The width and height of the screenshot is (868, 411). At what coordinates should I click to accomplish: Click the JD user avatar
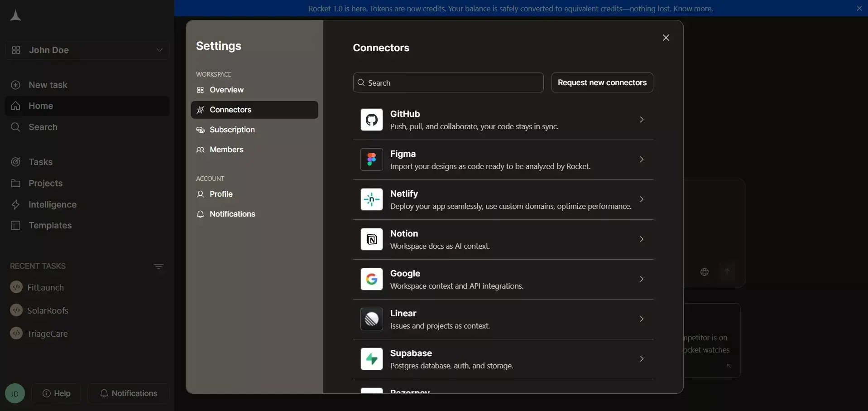pyautogui.click(x=15, y=393)
